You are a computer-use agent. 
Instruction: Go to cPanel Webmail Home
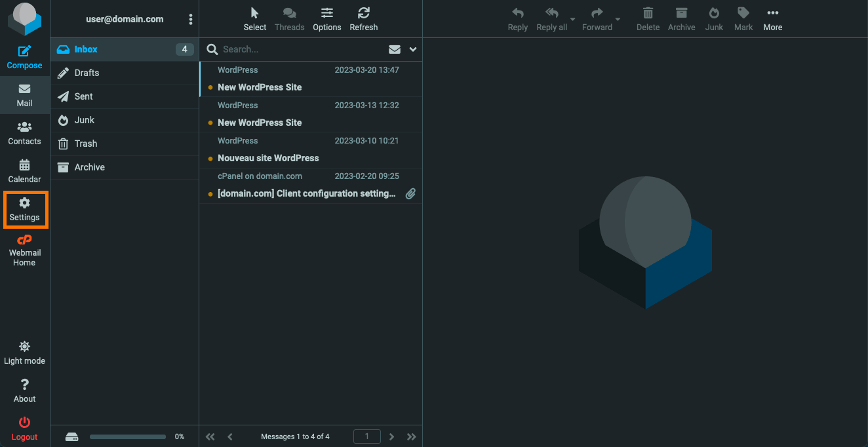coord(24,250)
